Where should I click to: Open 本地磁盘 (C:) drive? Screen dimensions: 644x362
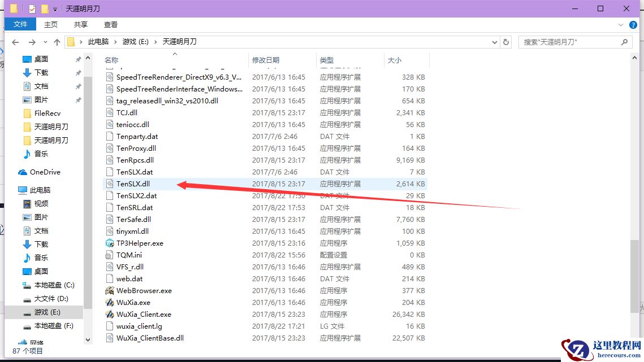pos(50,285)
